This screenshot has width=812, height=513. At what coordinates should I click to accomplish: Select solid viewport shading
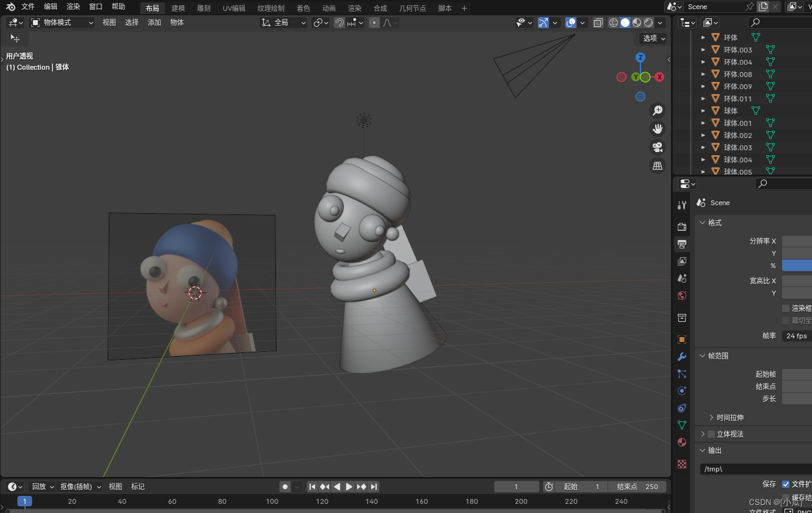pos(625,23)
